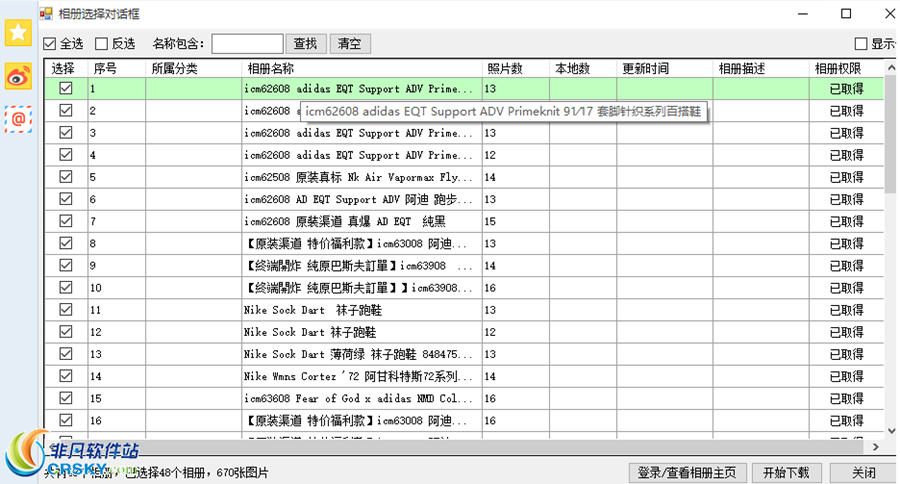Screen dimensions: 900x484
Task: Uncheck the checkbox in row 14
Action: pos(66,375)
